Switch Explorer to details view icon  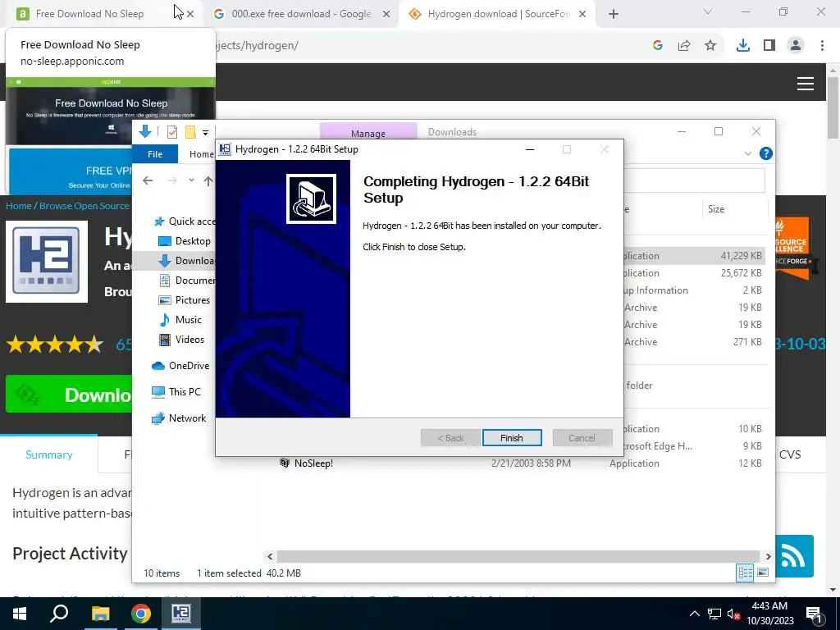[x=745, y=573]
